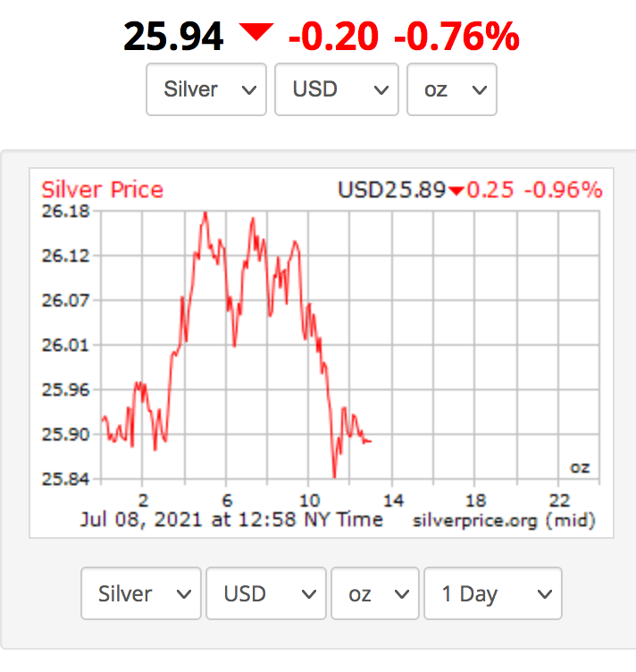The height and width of the screenshot is (672, 636).
Task: Click the oz unit label inside chart
Action: [580, 467]
